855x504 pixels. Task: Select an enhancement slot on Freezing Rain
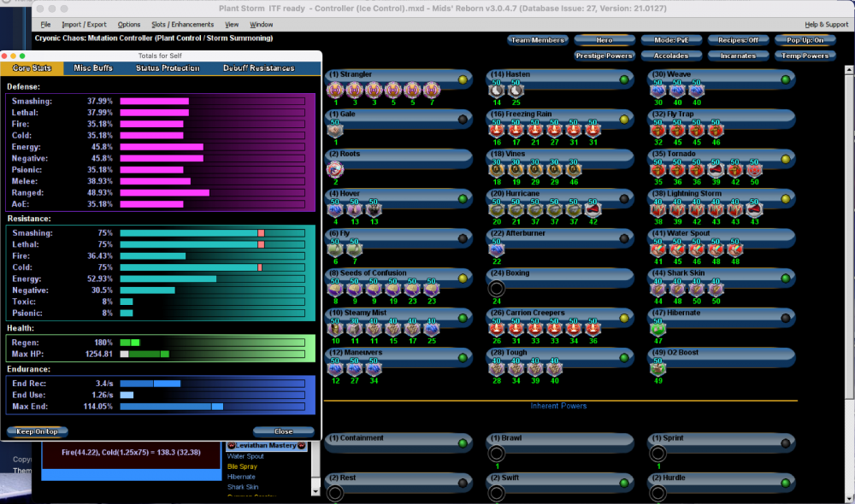pos(496,128)
